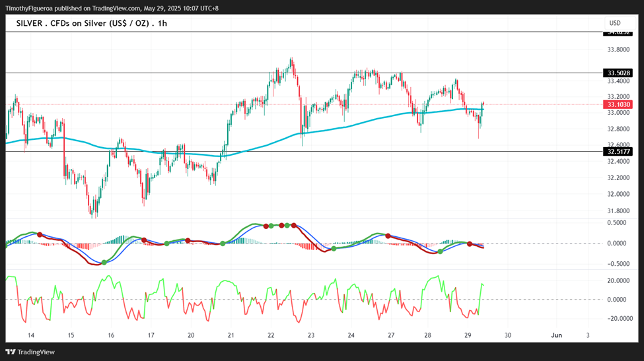Click the 33.8000 price scale label
Screen dimensions: 644x361
pos(618,49)
